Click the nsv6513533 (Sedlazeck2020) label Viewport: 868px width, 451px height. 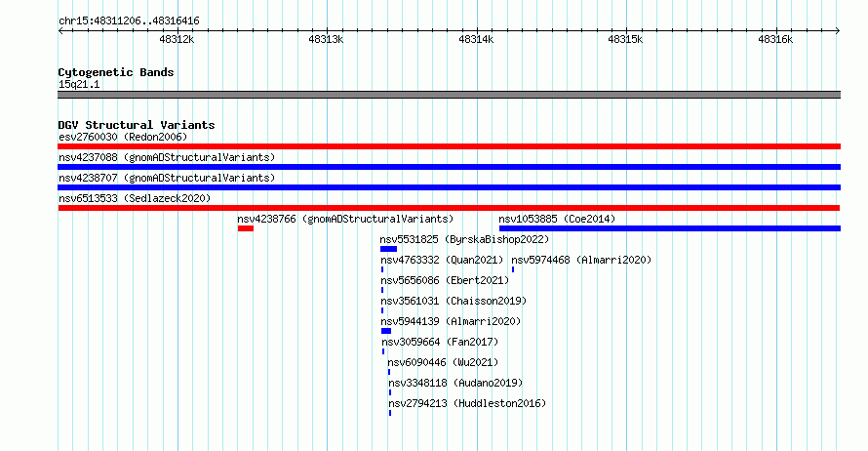pos(135,198)
